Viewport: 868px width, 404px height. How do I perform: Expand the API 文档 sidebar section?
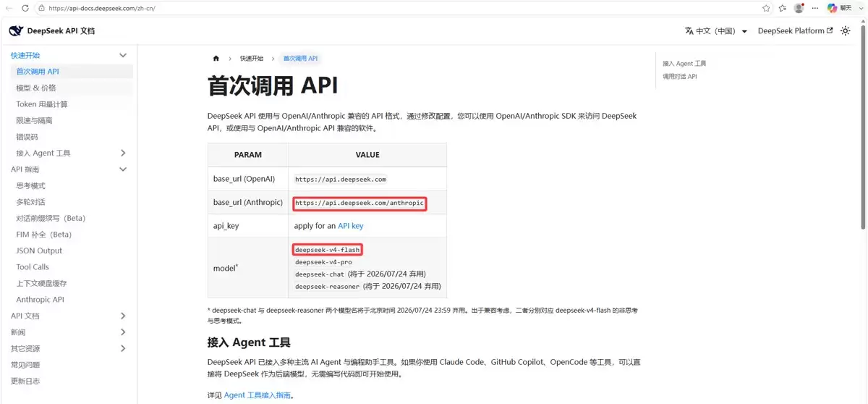[x=123, y=316]
